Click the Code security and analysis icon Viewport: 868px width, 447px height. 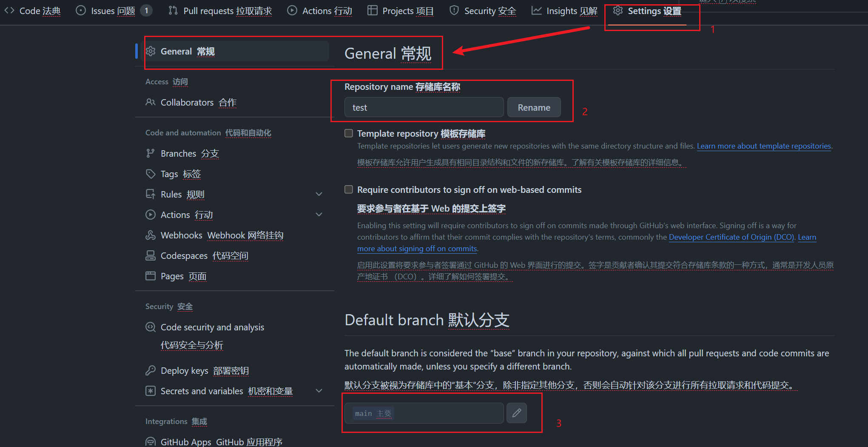[151, 327]
